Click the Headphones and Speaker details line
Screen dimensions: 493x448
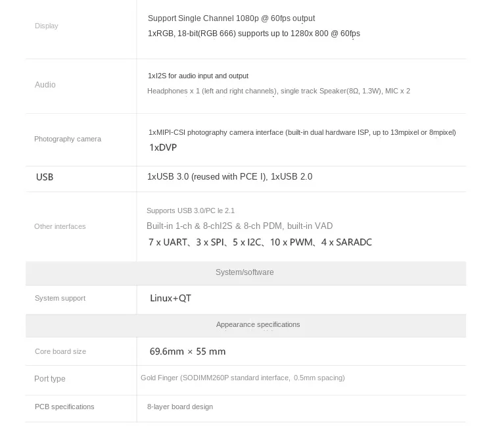click(278, 91)
